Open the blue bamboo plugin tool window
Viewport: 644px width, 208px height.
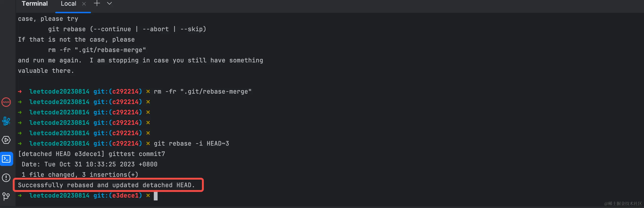[x=6, y=121]
